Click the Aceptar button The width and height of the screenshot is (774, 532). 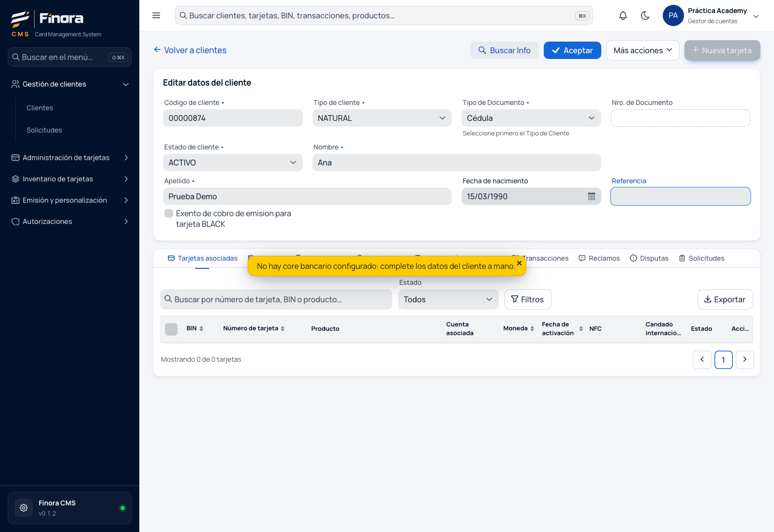pyautogui.click(x=572, y=50)
